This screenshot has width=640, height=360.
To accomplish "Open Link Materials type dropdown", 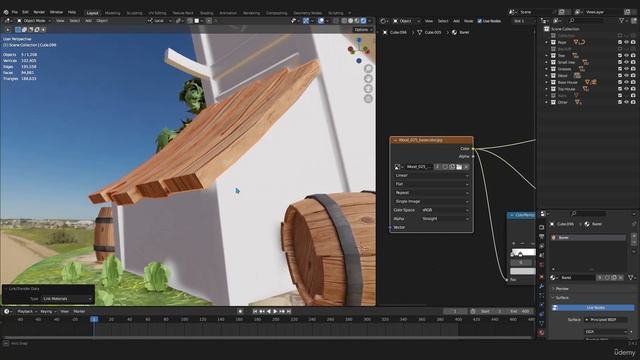I will point(67,299).
